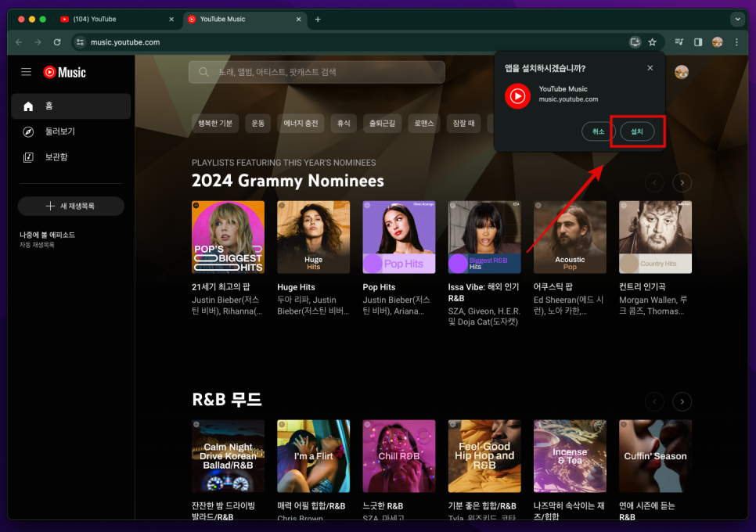Go to Home (홈) in sidebar
Viewport: 756px width, 532px height.
pos(71,106)
